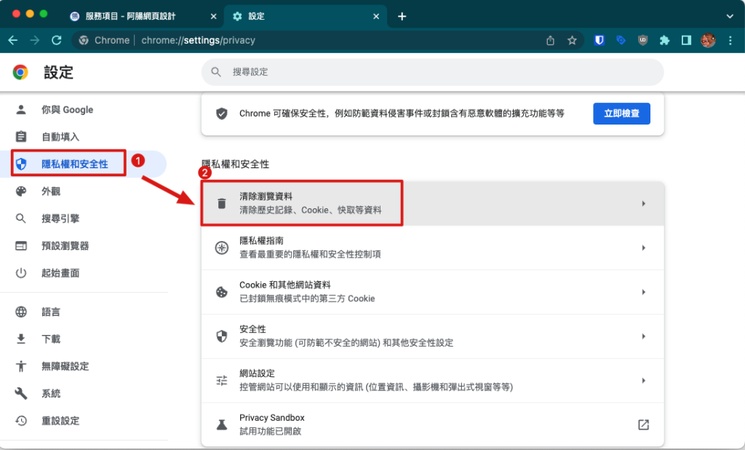
Task: Click the blue tag extension icon
Action: click(x=621, y=40)
